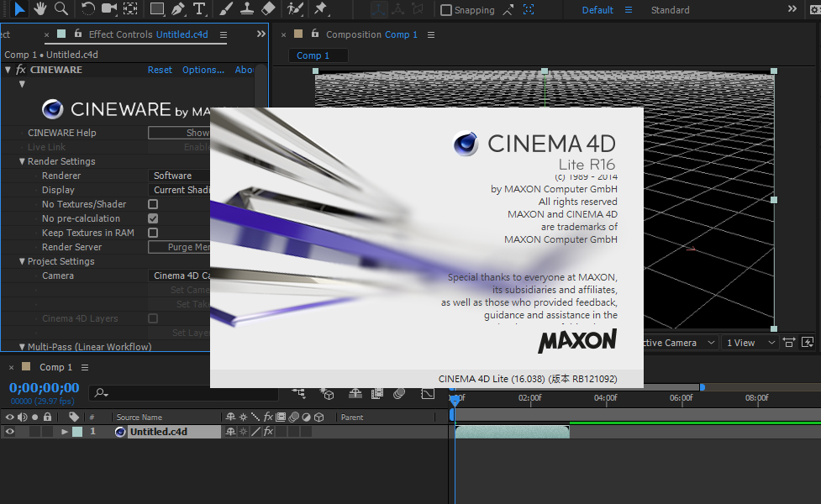Select the Clone Stamp tool

click(x=246, y=9)
